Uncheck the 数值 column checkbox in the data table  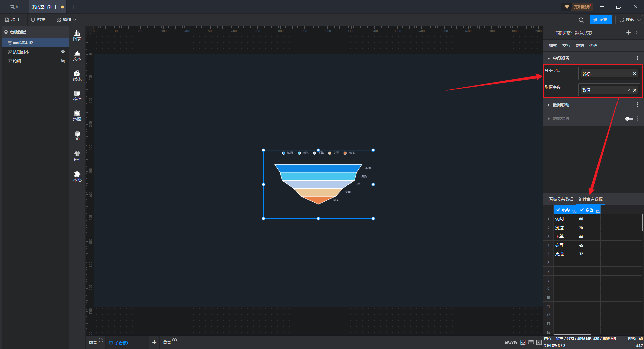(582, 210)
